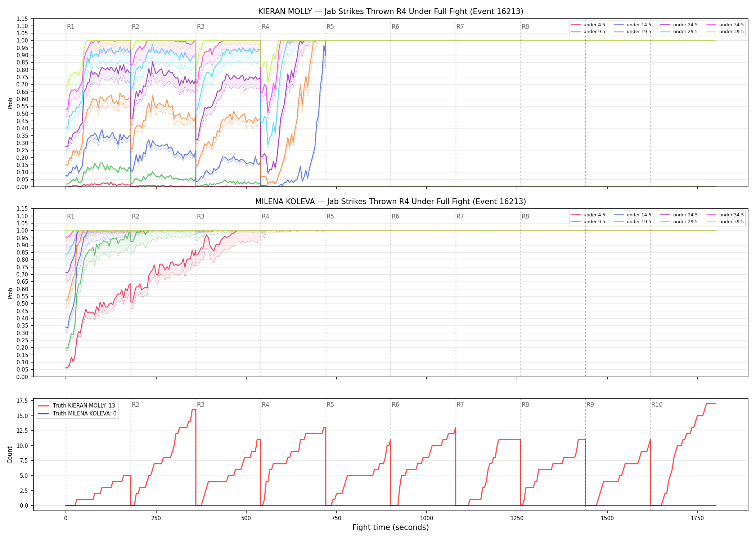Click R4 round marker in Kieran Molly chart

pyautogui.click(x=265, y=27)
